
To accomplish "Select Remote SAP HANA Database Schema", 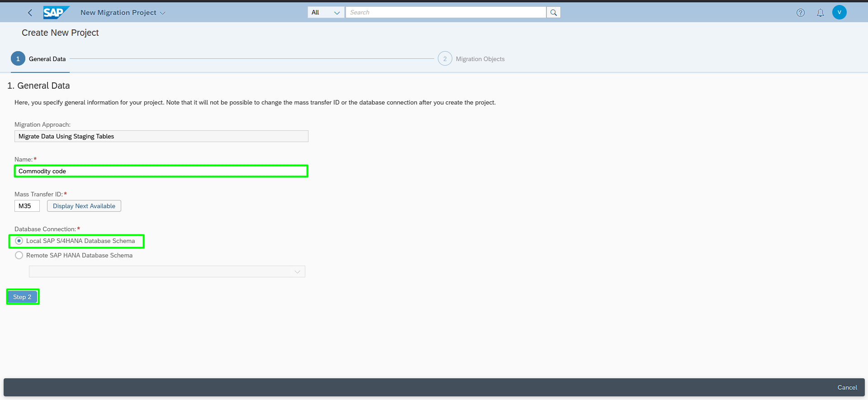I will (19, 255).
